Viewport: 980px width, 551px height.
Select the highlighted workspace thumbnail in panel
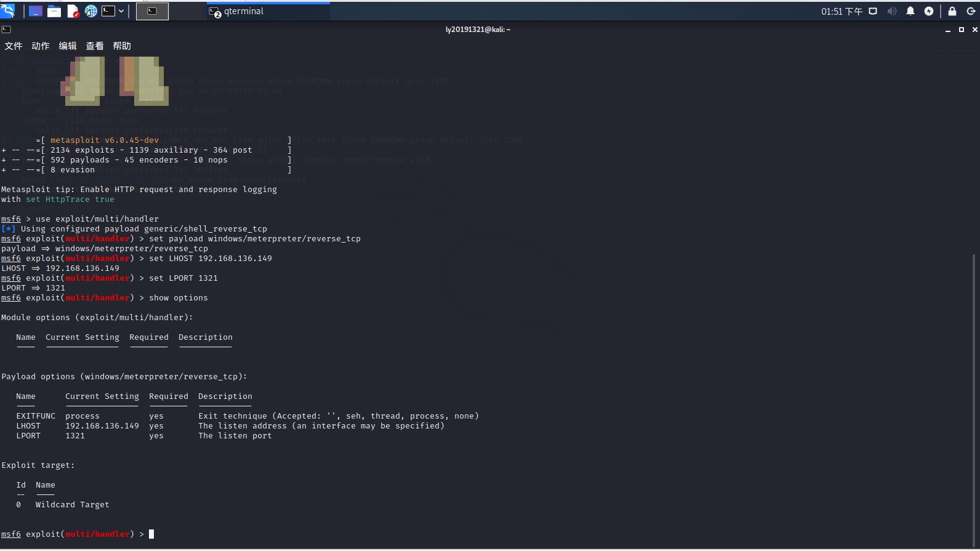(152, 11)
